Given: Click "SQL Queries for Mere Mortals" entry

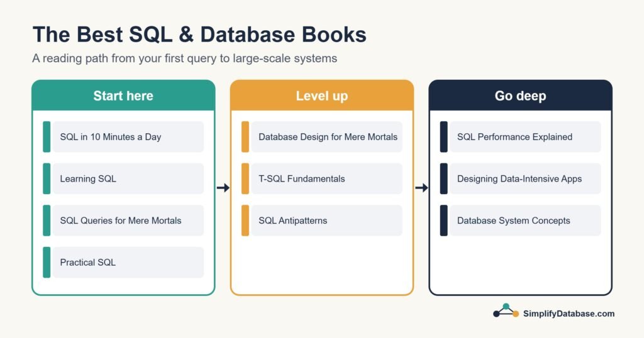Looking at the screenshot, I should pos(123,221).
